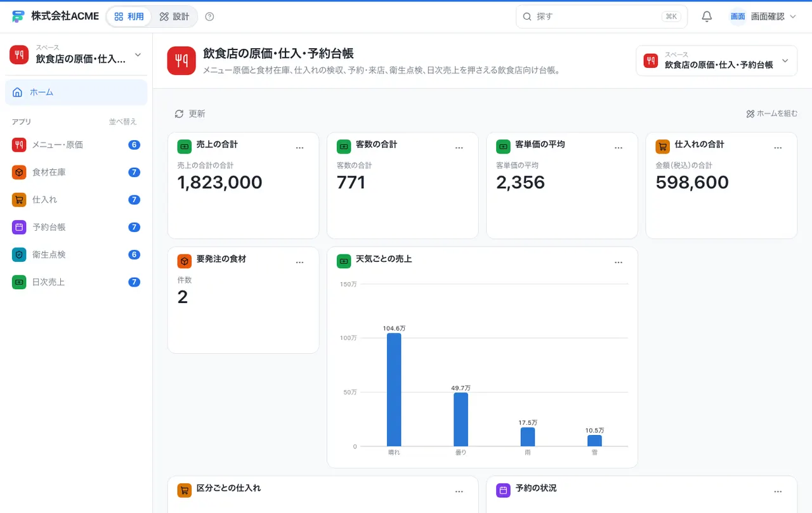Image resolution: width=812 pixels, height=513 pixels.
Task: Open the 予約台帳 app
Action: pos(76,227)
